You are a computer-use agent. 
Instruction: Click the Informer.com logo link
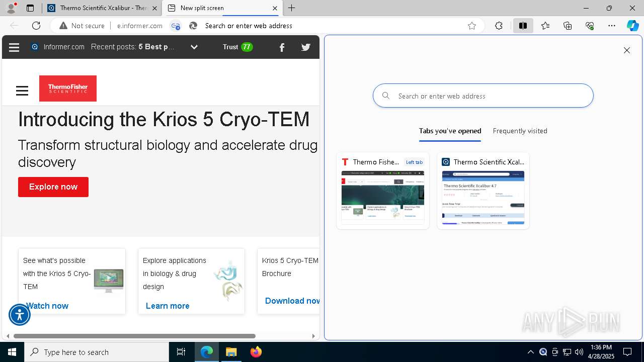point(58,47)
